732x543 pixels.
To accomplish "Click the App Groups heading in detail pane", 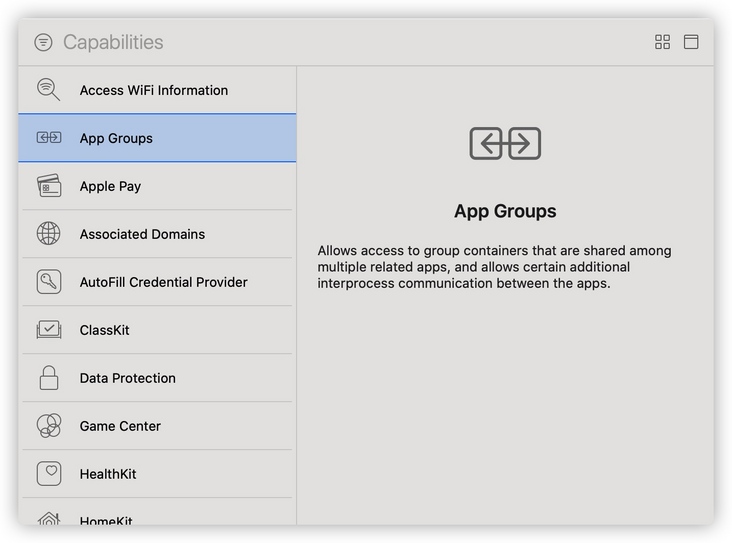I will click(x=505, y=211).
